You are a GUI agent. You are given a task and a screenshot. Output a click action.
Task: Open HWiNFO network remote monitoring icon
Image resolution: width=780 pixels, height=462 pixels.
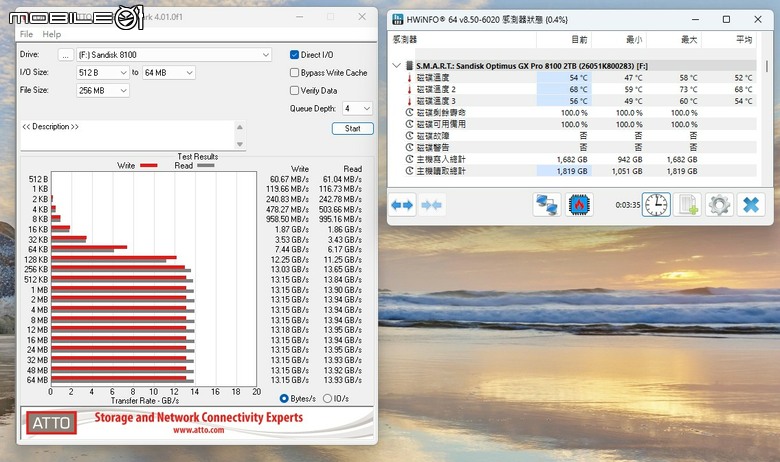point(547,205)
